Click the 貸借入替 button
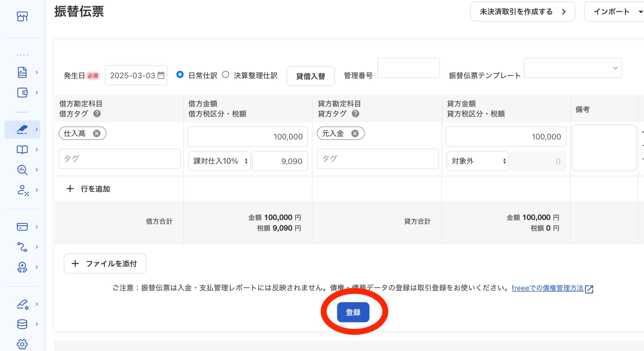This screenshot has width=644, height=351. 311,76
